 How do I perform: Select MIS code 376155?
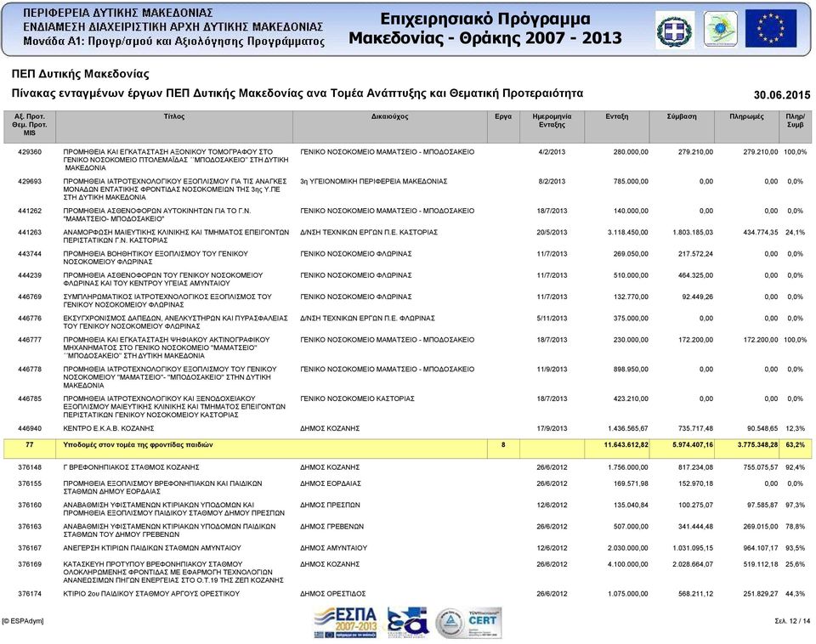tap(30, 483)
